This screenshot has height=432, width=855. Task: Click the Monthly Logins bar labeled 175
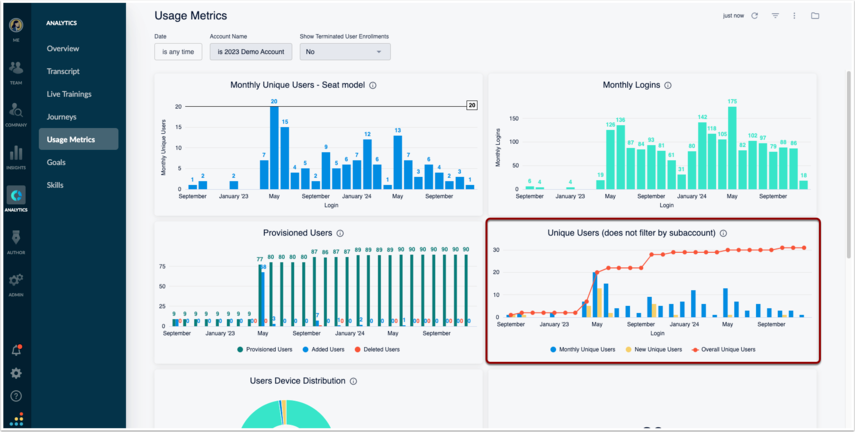(x=732, y=148)
